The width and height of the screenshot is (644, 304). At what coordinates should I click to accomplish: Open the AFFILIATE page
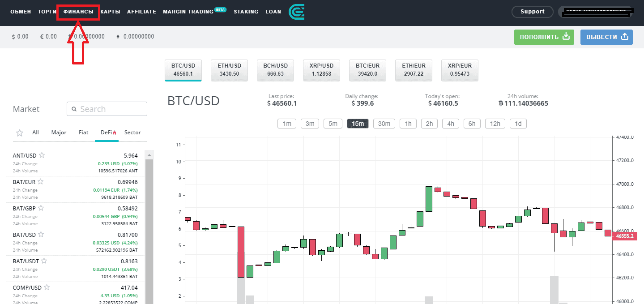[141, 12]
